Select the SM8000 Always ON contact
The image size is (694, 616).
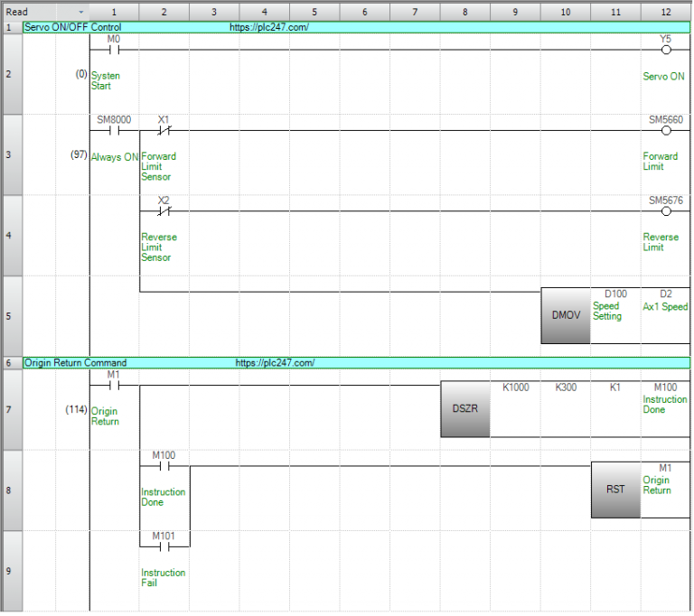click(114, 130)
